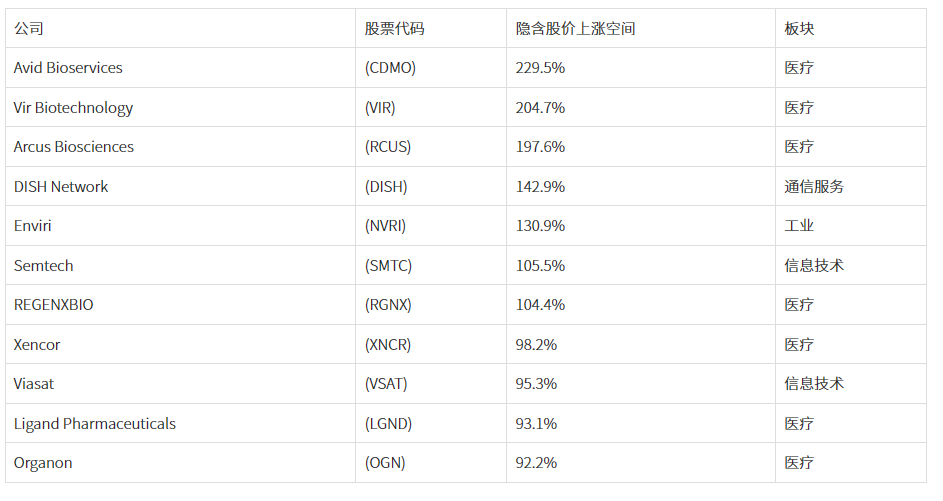943x501 pixels.
Task: Click the Avid Bioservices company name
Action: point(68,68)
